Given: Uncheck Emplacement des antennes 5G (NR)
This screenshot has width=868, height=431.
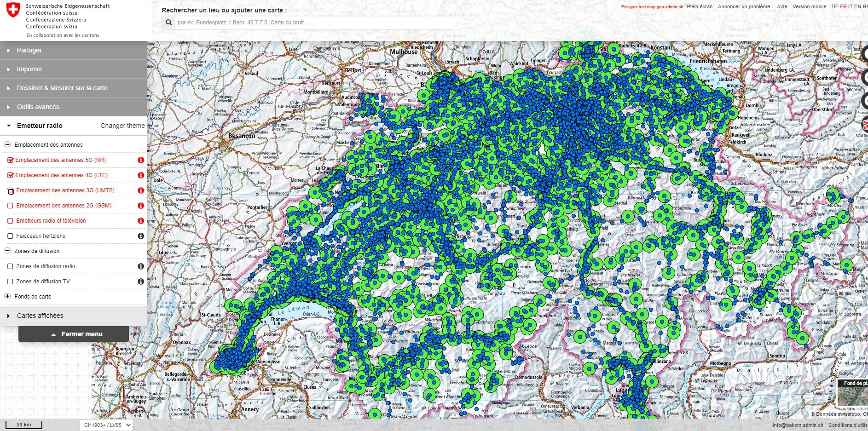Looking at the screenshot, I should (10, 160).
